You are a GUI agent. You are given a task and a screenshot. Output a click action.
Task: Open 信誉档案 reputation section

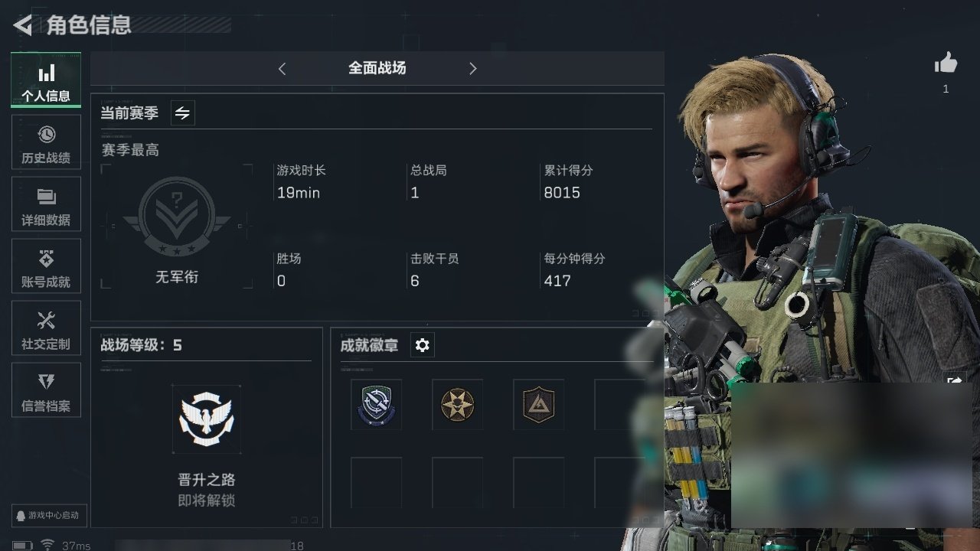tap(46, 391)
